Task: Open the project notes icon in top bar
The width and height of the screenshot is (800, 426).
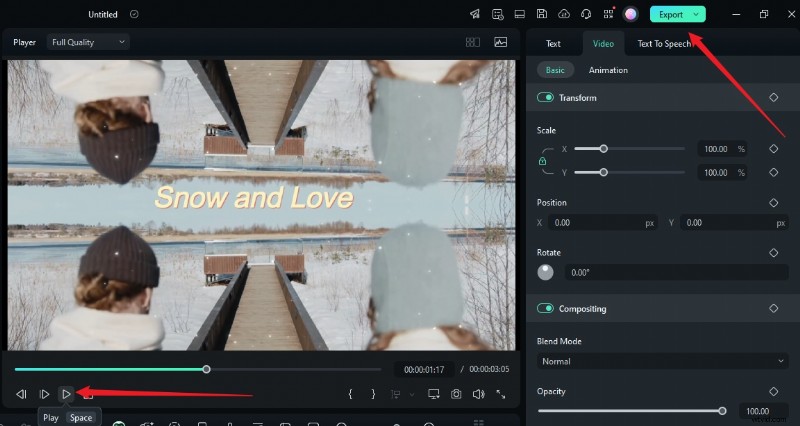Action: tap(497, 14)
